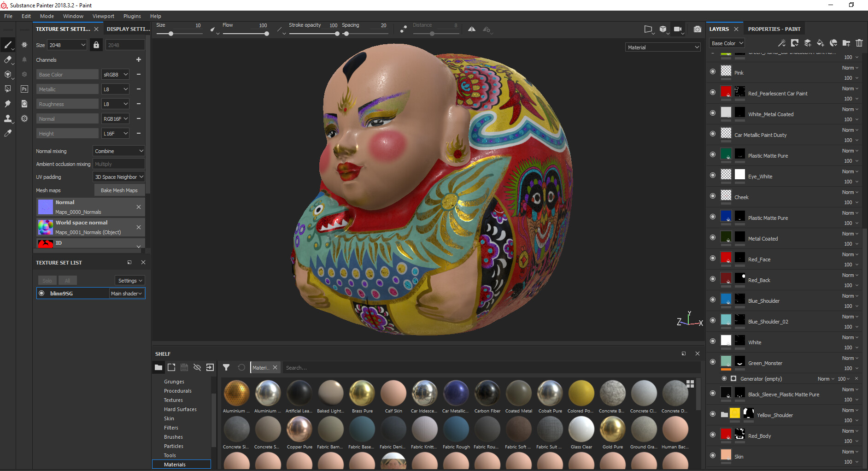This screenshot has width=868, height=471.
Task: Add a fill layer with bucket icon
Action: pos(821,43)
